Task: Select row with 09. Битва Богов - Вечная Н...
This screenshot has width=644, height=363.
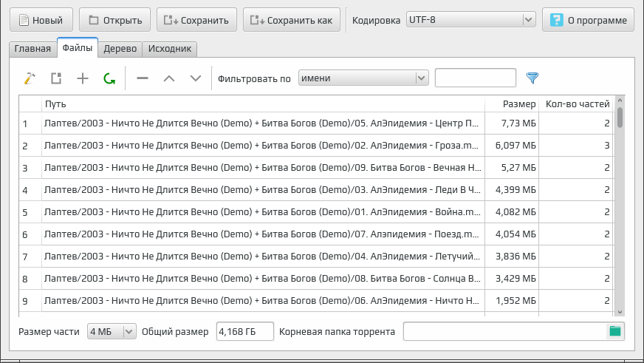Action: (263, 168)
